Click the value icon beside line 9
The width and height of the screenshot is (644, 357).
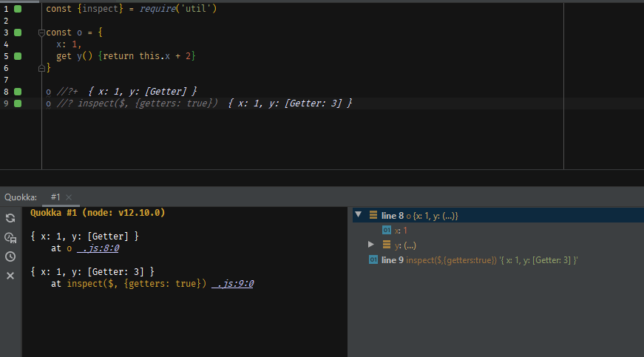(373, 259)
